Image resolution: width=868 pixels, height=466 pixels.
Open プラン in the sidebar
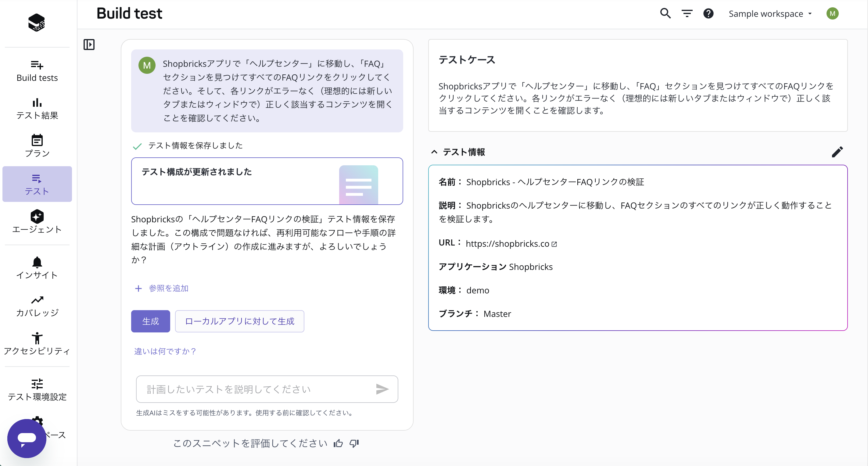click(37, 147)
